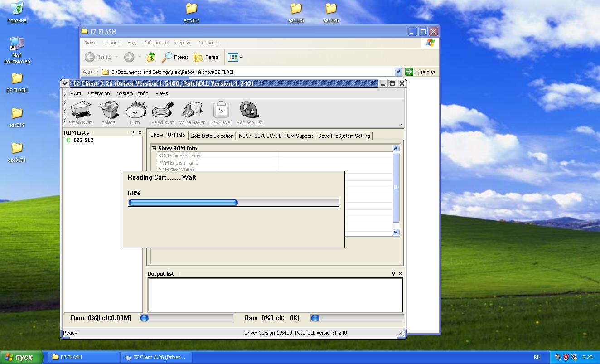Click the Open ROM cart icon
This screenshot has width=600, height=364.
81,110
